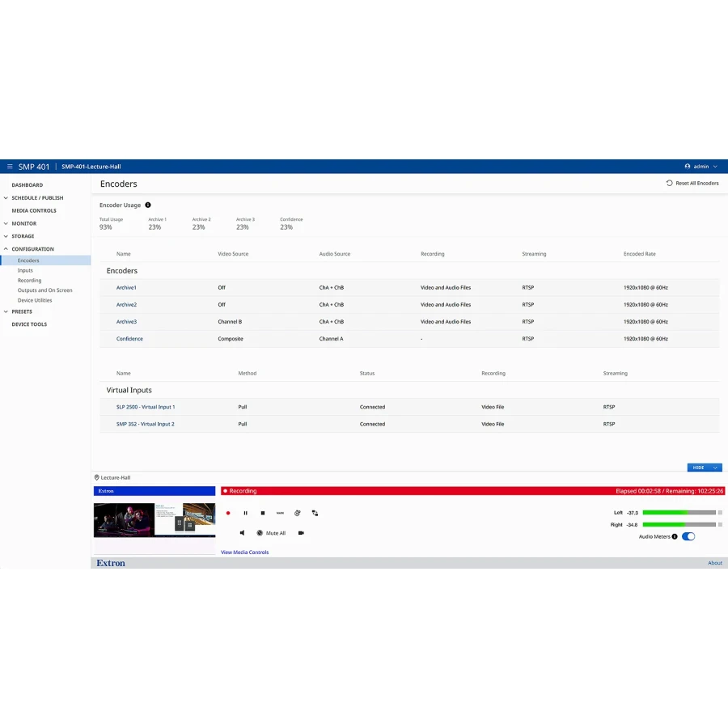Screen dimensions: 728x728
Task: Open the admin user dropdown
Action: pyautogui.click(x=700, y=167)
